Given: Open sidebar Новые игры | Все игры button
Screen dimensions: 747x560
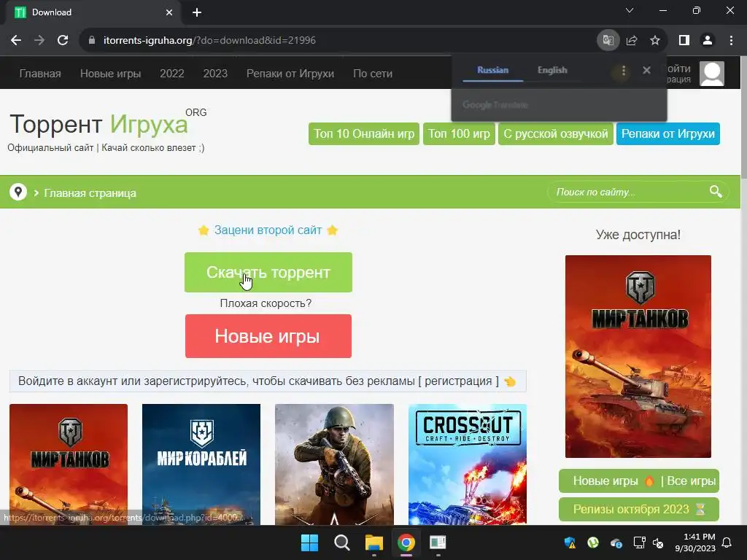Looking at the screenshot, I should tap(639, 481).
